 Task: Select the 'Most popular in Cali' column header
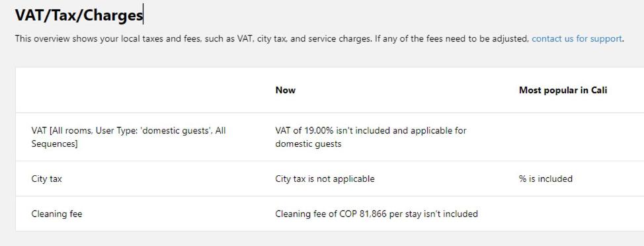(563, 90)
